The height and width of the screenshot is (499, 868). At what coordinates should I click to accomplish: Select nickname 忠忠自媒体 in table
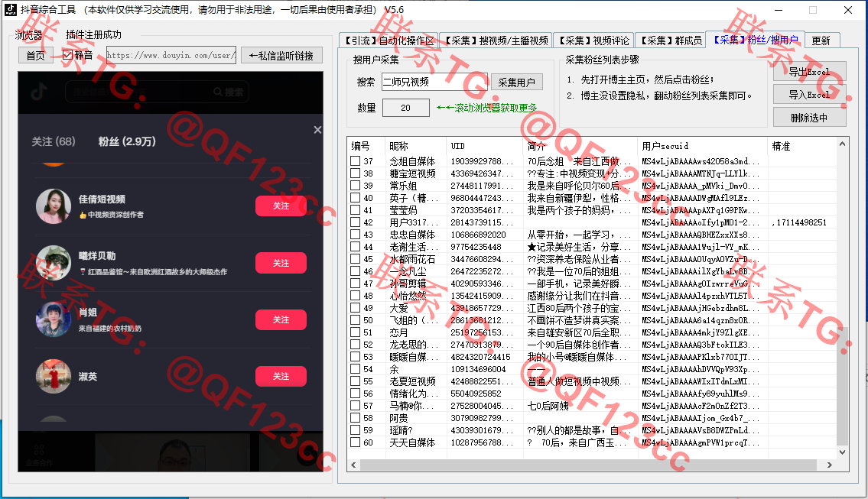click(412, 234)
